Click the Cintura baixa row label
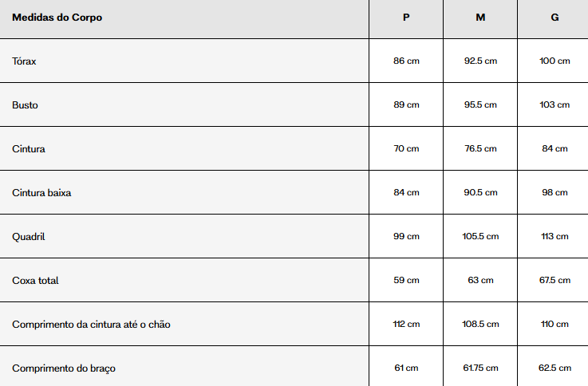 (41, 193)
